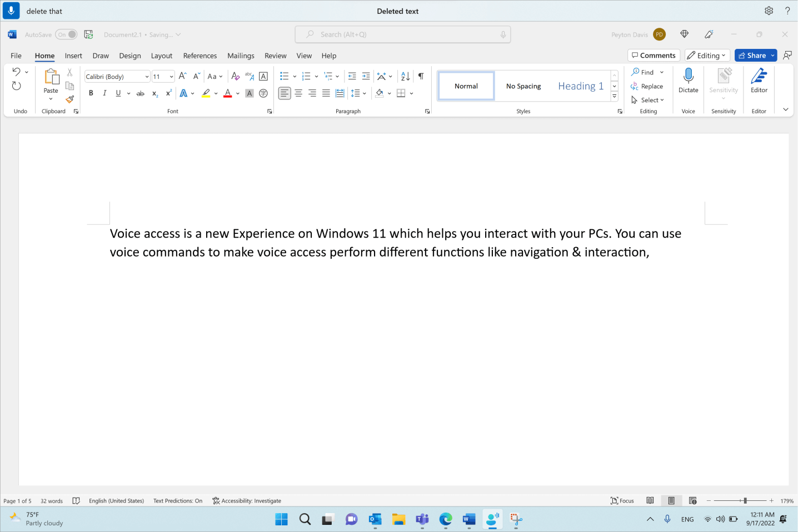The image size is (798, 532).
Task: Expand the font size dropdown
Action: pos(171,76)
